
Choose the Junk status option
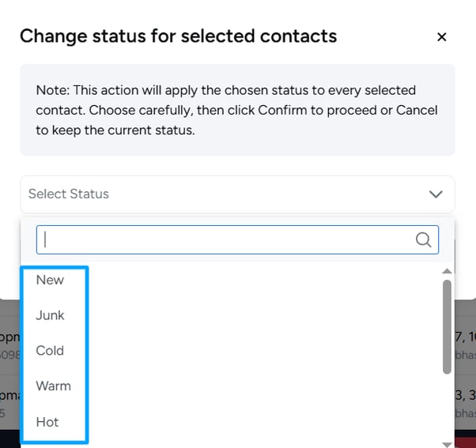50,315
